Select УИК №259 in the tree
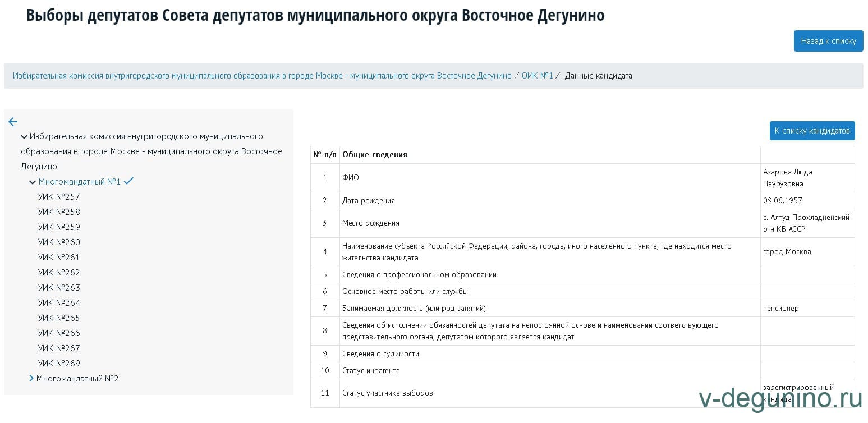The image size is (868, 423). click(x=59, y=227)
